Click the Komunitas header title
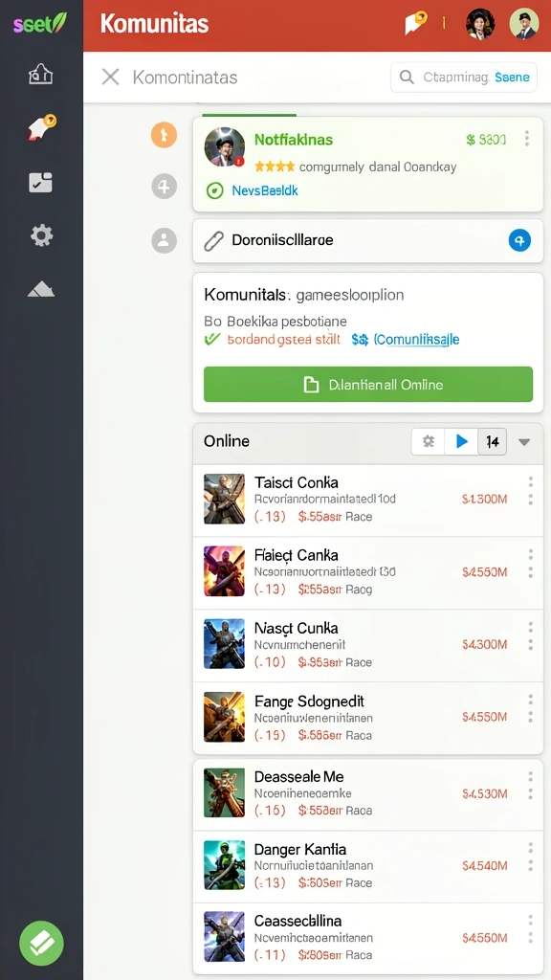 [x=154, y=24]
